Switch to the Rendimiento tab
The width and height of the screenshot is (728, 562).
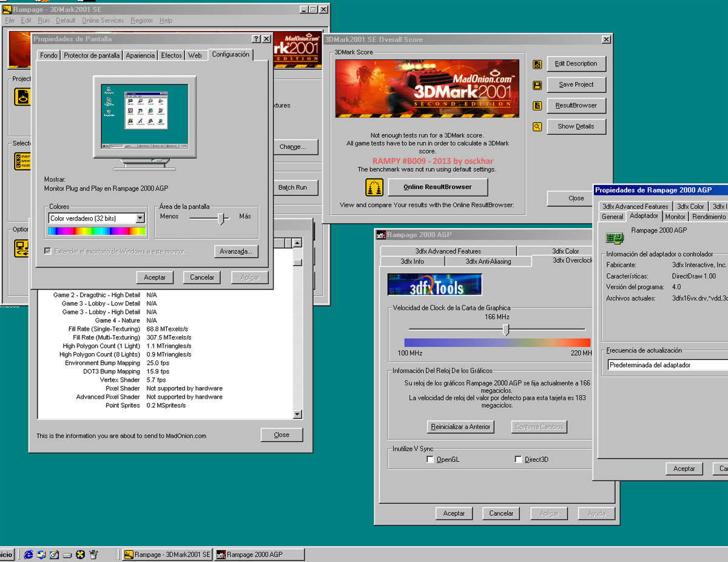[x=709, y=217]
